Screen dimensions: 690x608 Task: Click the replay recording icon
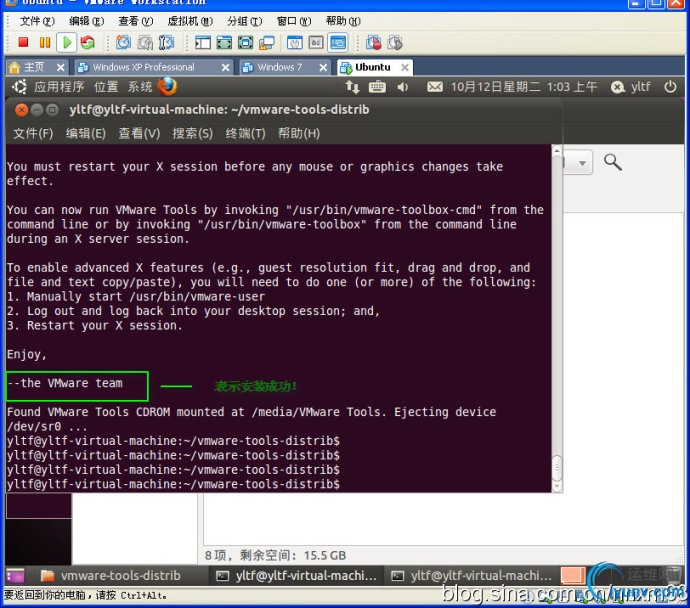pyautogui.click(x=395, y=42)
